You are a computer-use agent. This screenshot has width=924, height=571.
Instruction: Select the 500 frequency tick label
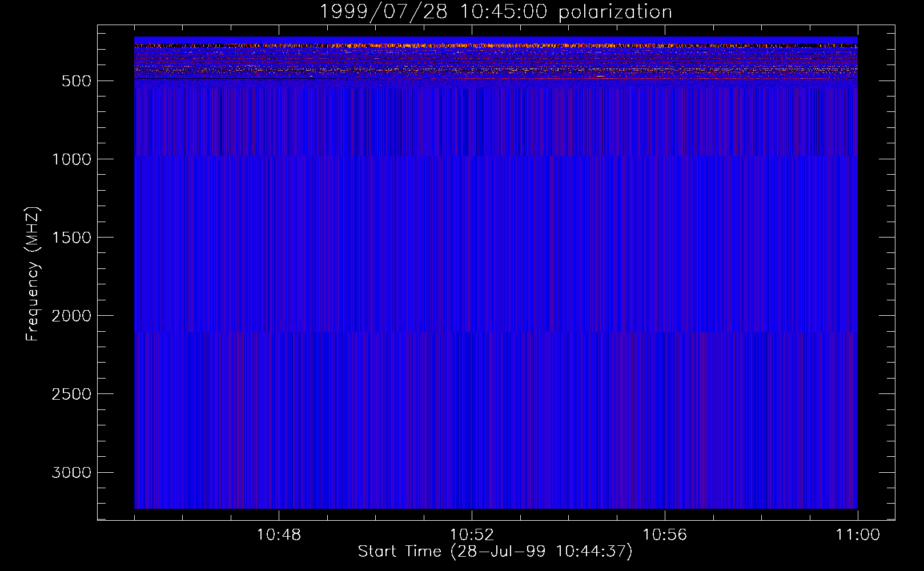coord(77,81)
